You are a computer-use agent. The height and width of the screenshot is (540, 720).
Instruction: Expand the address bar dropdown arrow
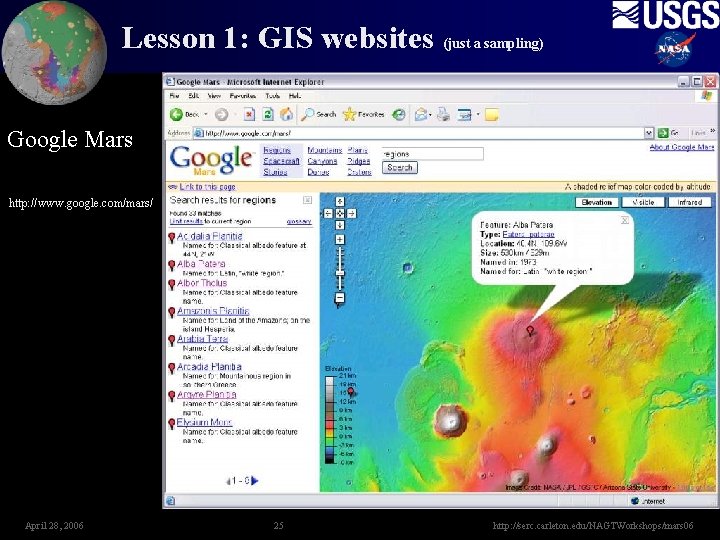648,133
